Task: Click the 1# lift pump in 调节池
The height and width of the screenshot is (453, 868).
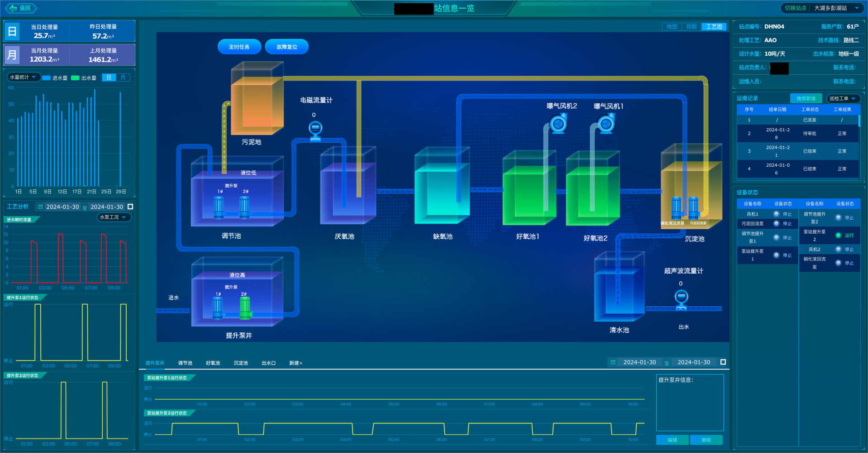Action: tap(219, 207)
